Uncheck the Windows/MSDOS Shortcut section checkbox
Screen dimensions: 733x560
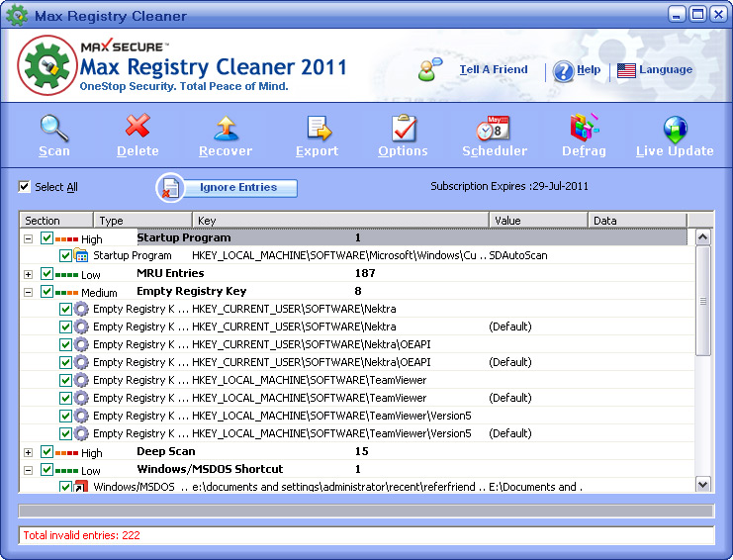click(x=46, y=469)
